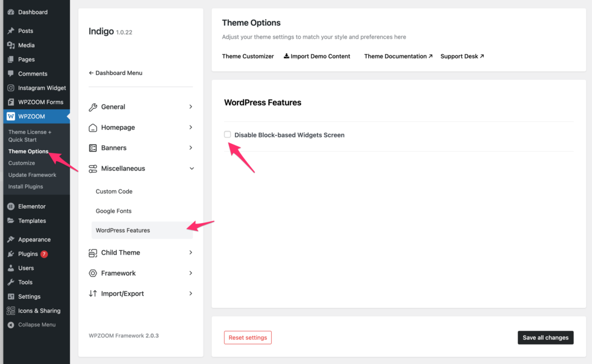
Task: Click the Homepage house icon
Action: tap(92, 128)
